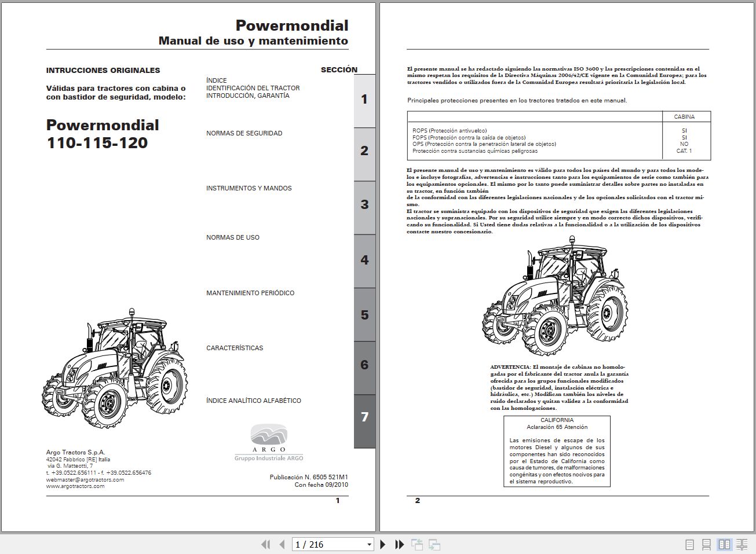The image size is (756, 554).
Task: Click the ÍNDICE ANALÍTICO ALFABÉTICO entry
Action: (x=254, y=401)
